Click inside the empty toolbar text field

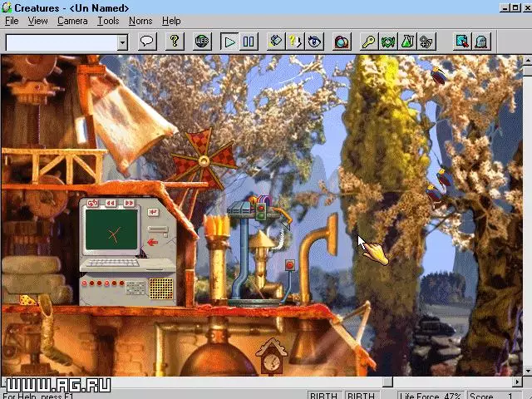(62, 42)
